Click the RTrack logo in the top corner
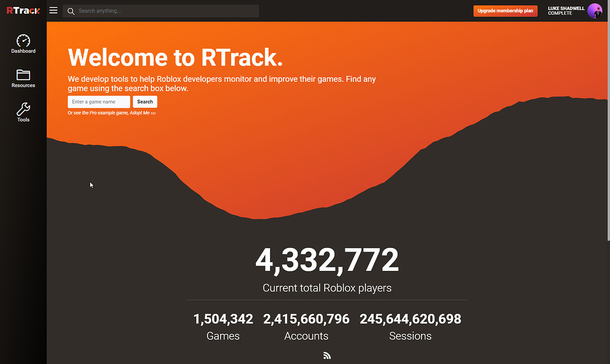This screenshot has height=364, width=610. (x=22, y=10)
